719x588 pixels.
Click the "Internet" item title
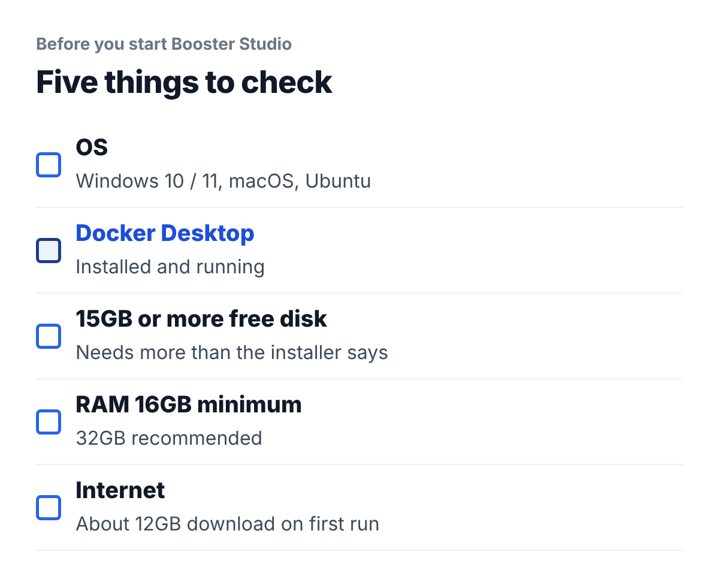click(120, 490)
